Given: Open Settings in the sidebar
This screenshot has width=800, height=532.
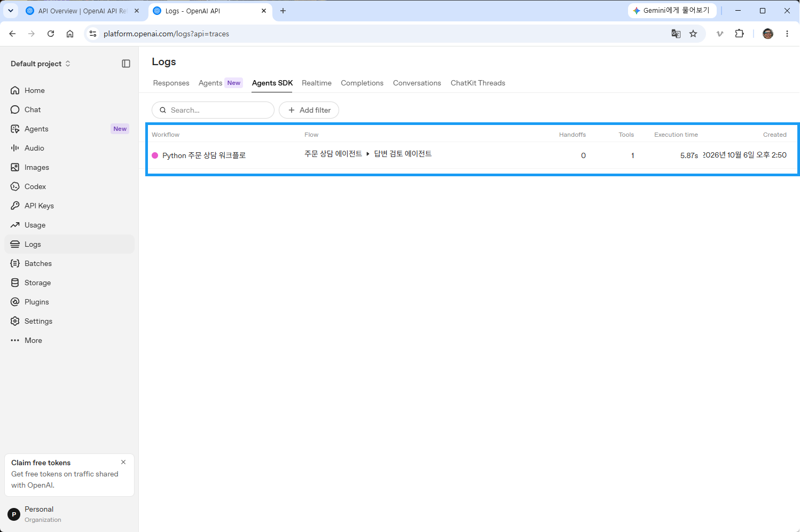Looking at the screenshot, I should point(69,321).
